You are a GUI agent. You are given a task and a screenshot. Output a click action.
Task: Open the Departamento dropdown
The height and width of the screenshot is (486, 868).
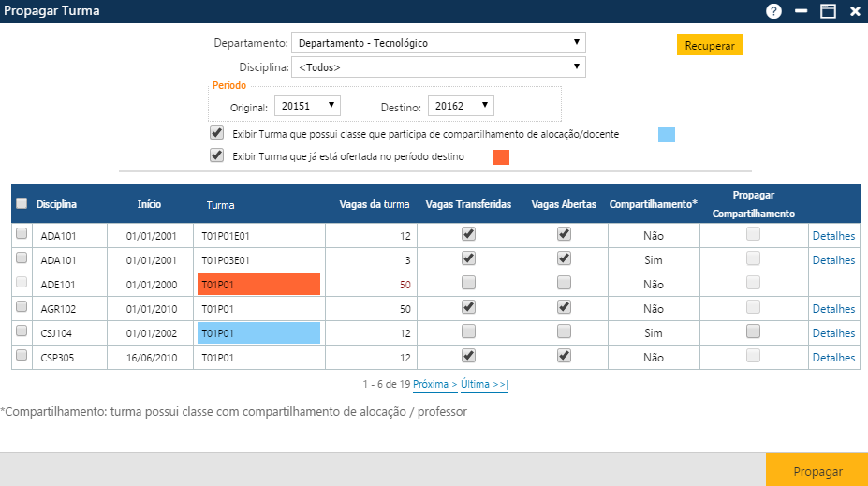[438, 43]
